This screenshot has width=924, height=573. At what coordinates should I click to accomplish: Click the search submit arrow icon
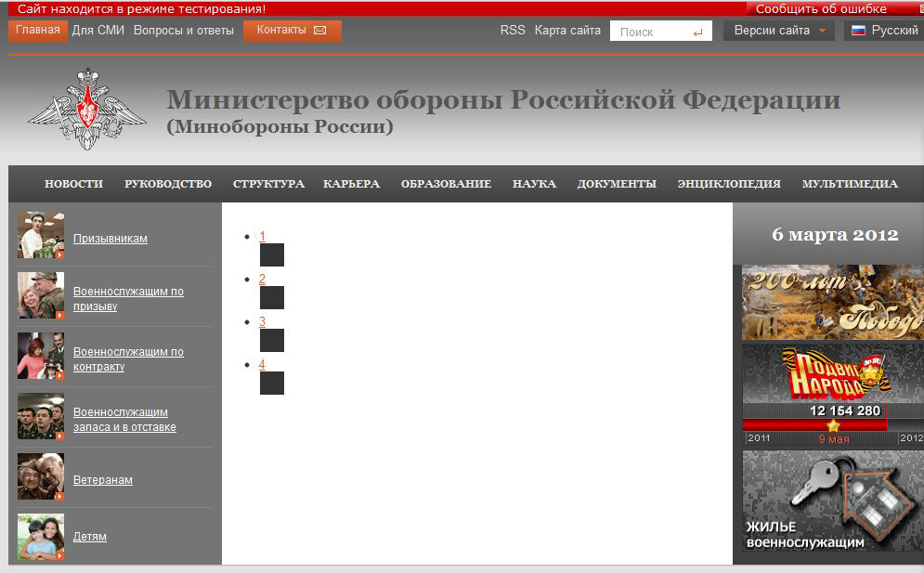697,32
